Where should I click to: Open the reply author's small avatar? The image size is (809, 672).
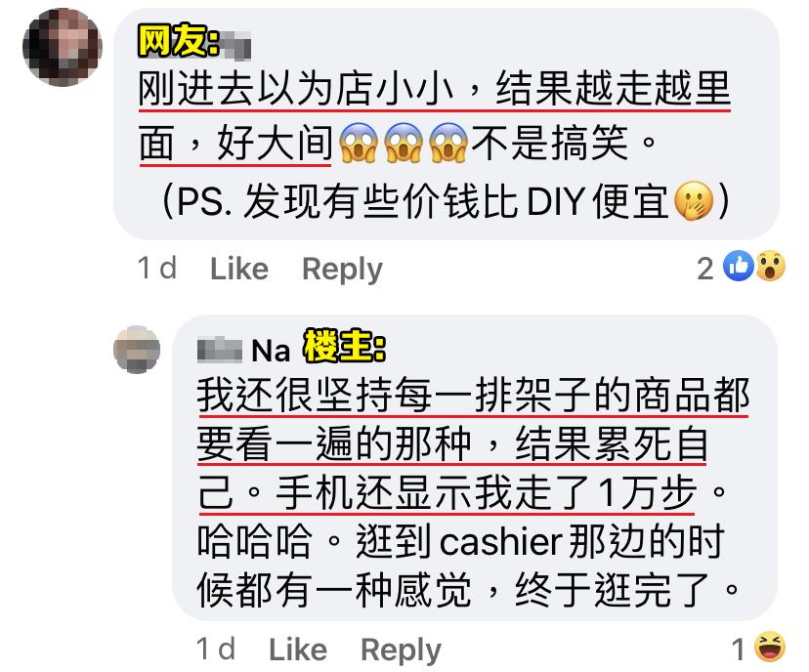tap(137, 349)
